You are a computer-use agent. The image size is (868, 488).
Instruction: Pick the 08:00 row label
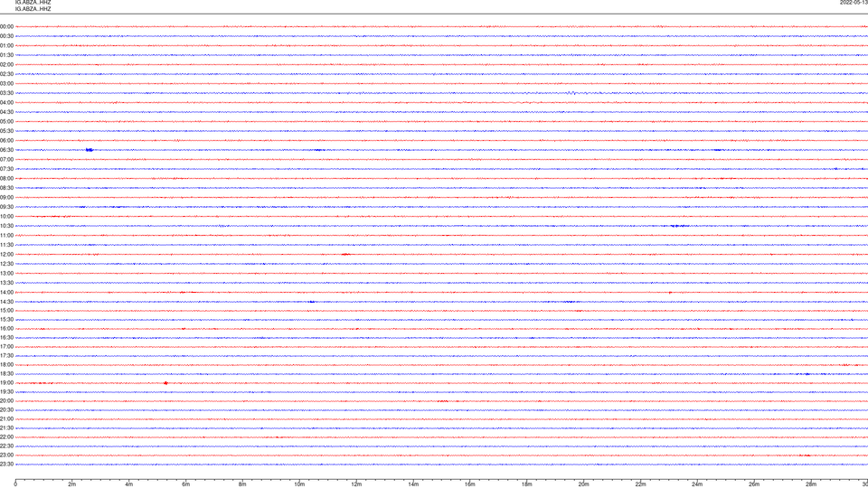[6, 178]
